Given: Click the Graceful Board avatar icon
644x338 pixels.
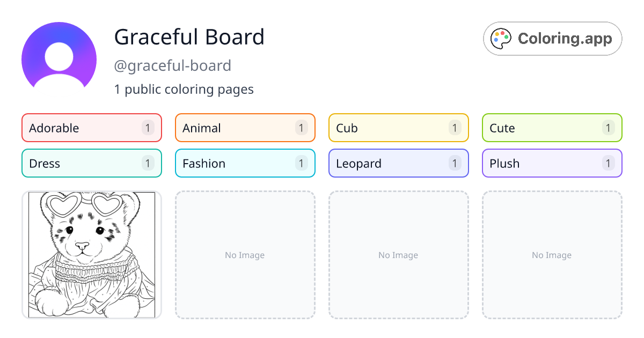Looking at the screenshot, I should 58,57.
